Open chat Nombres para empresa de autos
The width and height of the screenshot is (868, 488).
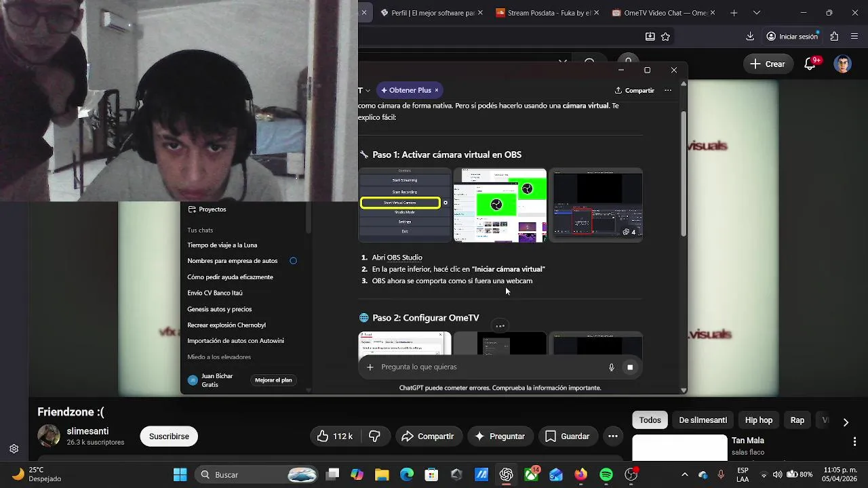click(233, 260)
